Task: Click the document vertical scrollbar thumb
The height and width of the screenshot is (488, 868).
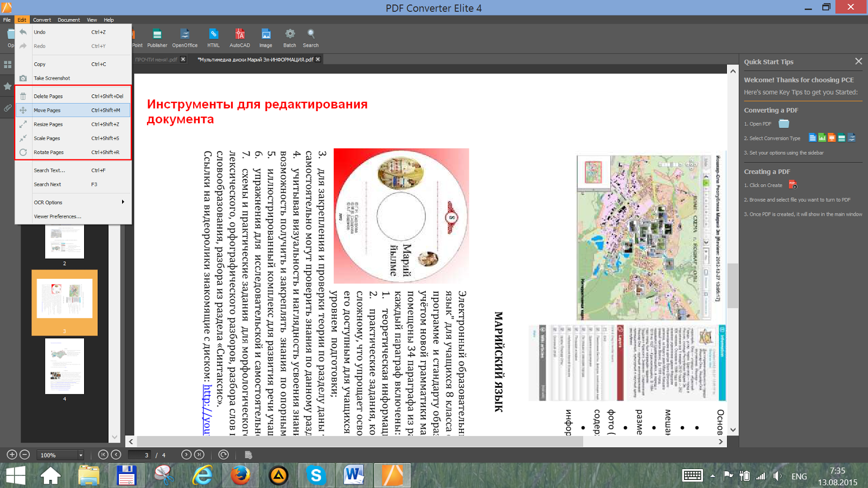Action: pos(733,285)
